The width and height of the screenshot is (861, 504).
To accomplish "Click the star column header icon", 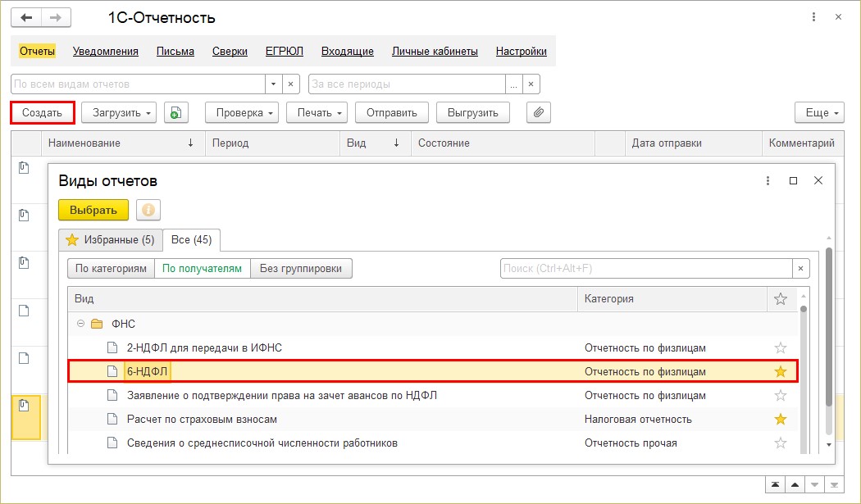I will [781, 298].
